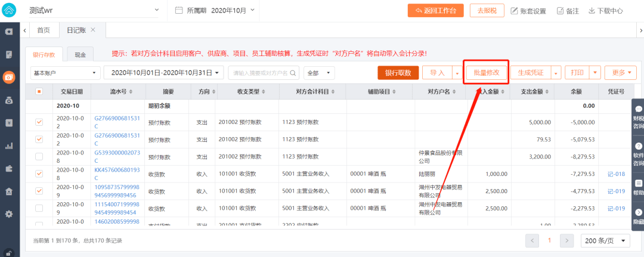644x257 pixels.
Task: Open the 帮助 help panel
Action: [x=638, y=187]
